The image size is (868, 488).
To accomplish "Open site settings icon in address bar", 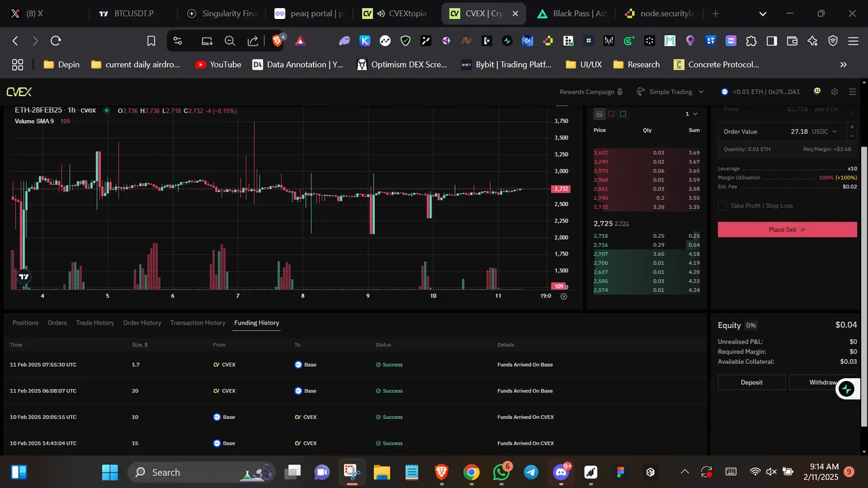I will pyautogui.click(x=178, y=41).
